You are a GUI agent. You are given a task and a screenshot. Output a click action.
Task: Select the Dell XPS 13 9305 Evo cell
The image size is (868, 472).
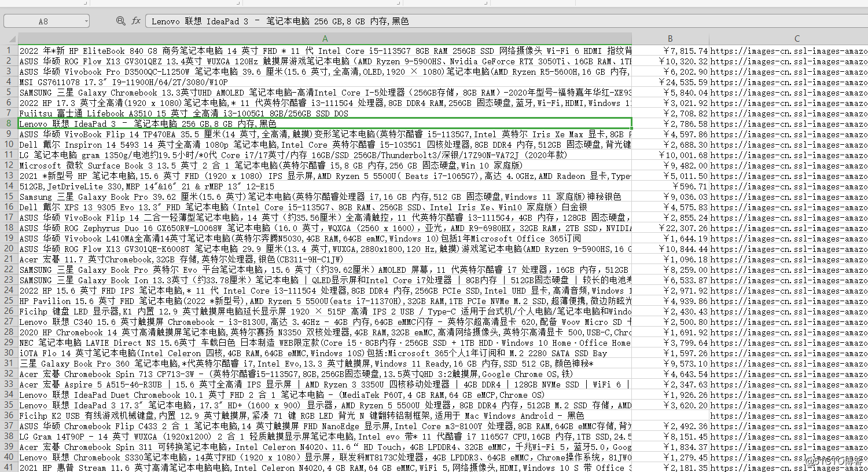click(325, 207)
